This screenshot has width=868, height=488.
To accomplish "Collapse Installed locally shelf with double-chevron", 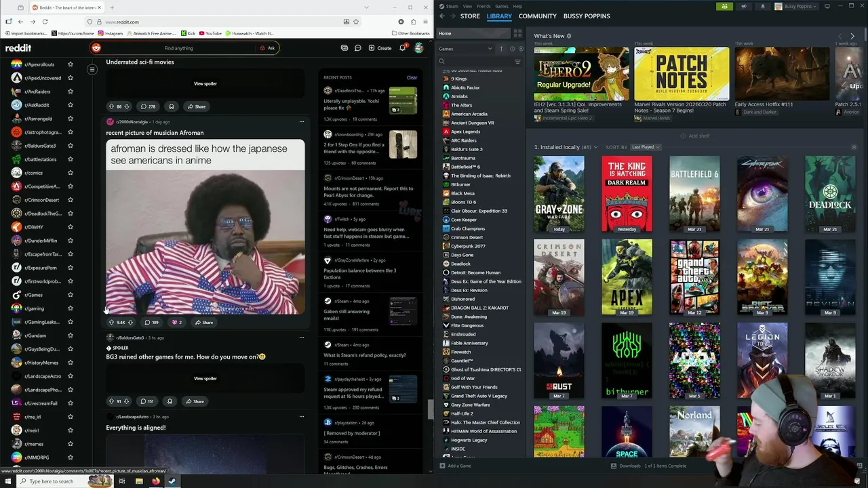I will click(x=854, y=147).
